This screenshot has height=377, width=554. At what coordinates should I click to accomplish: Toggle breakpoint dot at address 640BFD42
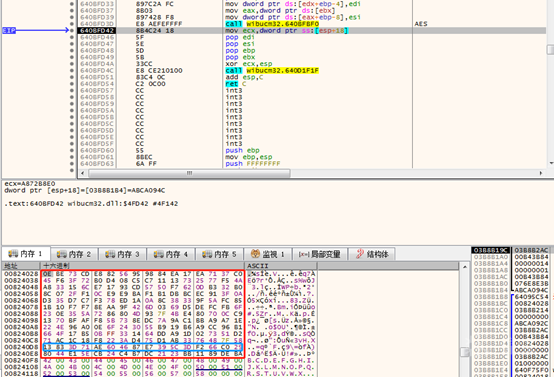[72, 30]
